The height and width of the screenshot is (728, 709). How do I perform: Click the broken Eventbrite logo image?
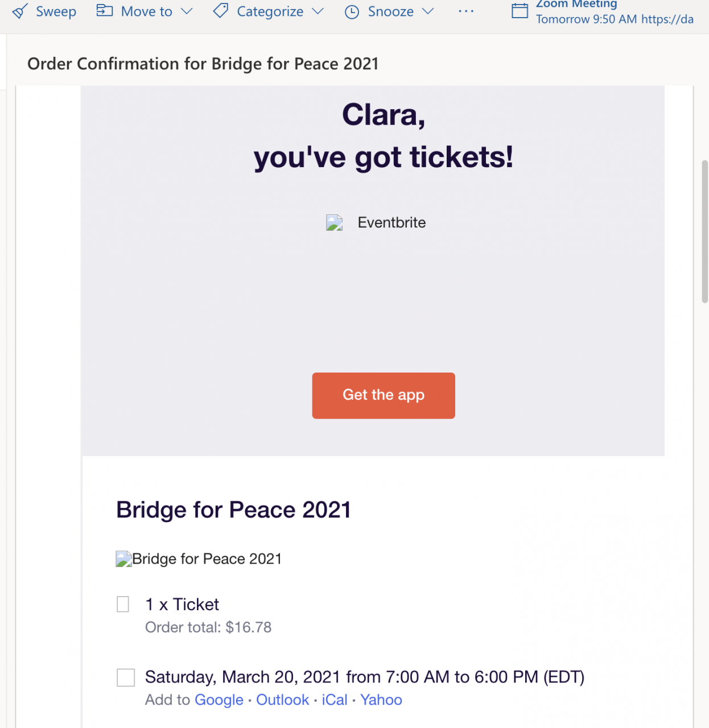click(335, 222)
